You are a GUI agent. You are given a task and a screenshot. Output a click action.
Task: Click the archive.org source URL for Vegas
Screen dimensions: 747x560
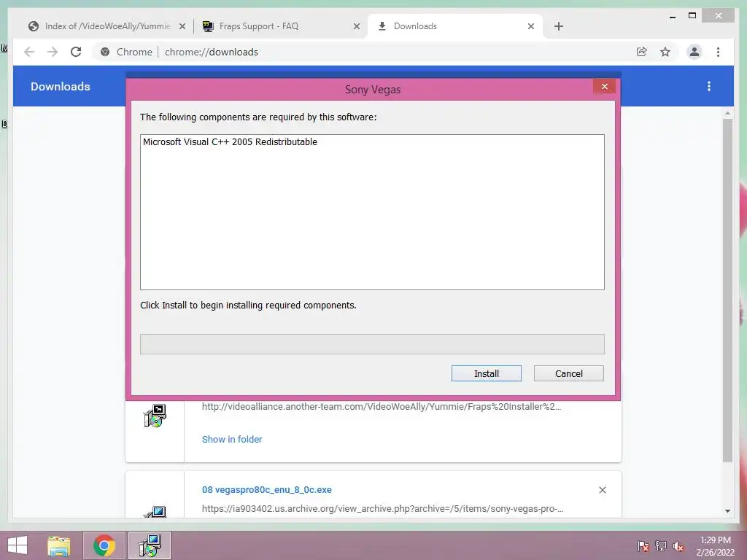click(382, 508)
